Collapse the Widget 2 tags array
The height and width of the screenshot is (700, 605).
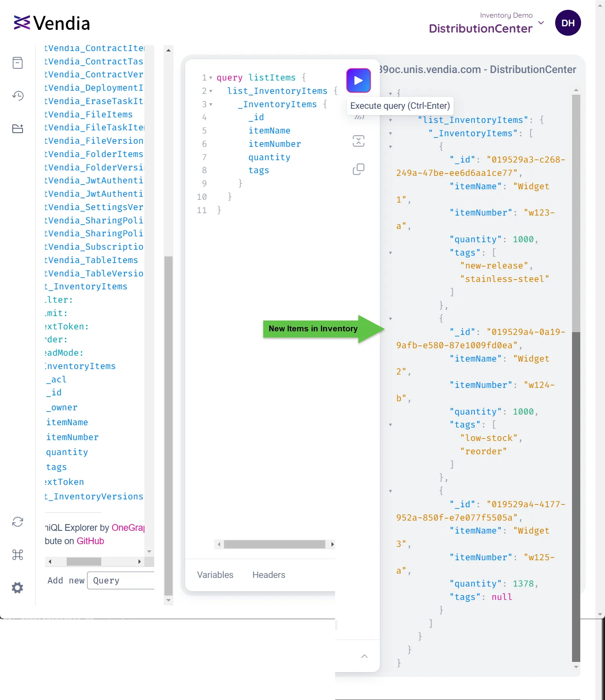click(x=390, y=425)
